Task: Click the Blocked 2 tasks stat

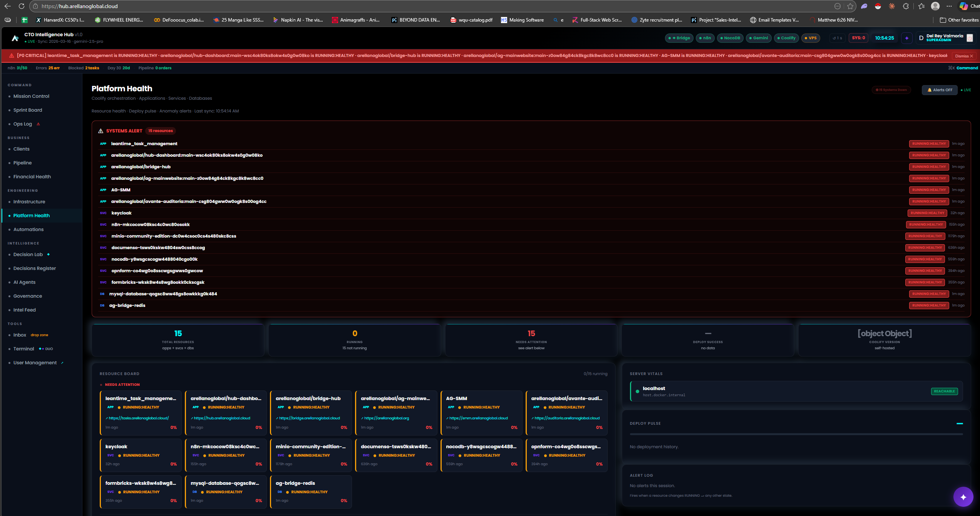Action: 84,68
